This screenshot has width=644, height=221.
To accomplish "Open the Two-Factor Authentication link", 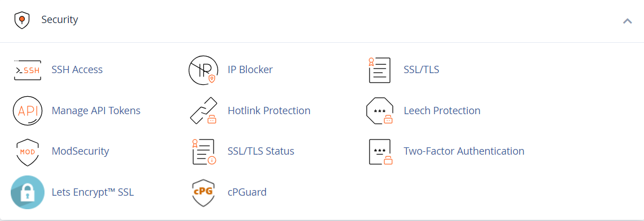I will click(464, 151).
